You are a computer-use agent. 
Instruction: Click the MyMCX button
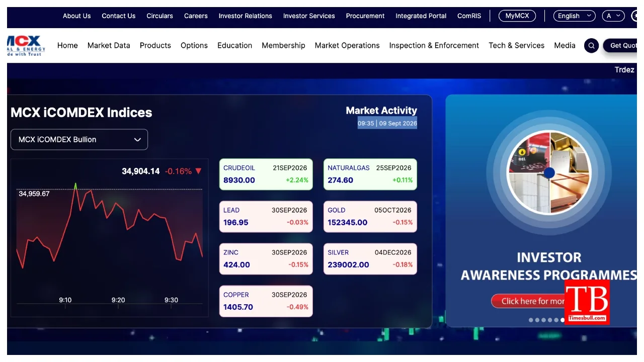point(517,16)
